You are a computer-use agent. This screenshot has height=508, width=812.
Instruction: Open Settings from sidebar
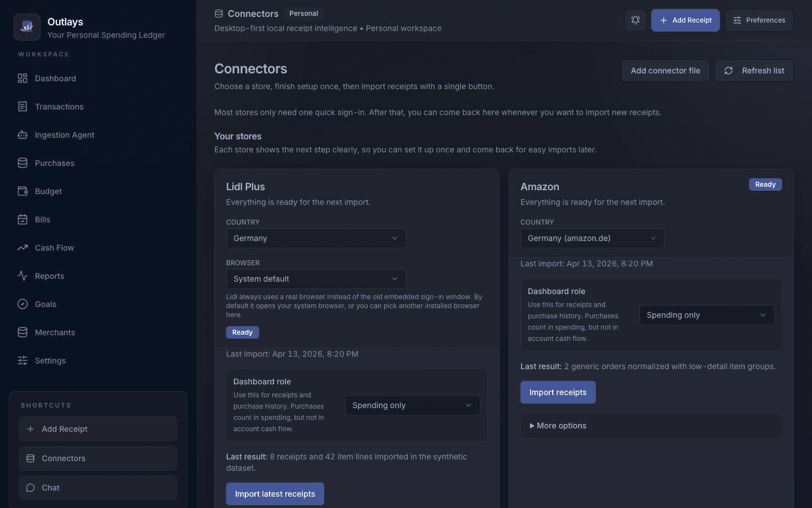point(98,361)
